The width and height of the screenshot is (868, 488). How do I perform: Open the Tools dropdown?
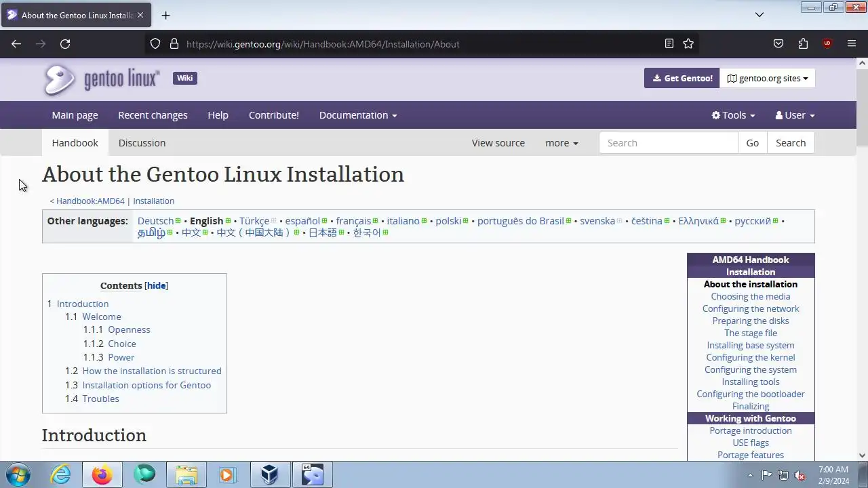point(733,115)
